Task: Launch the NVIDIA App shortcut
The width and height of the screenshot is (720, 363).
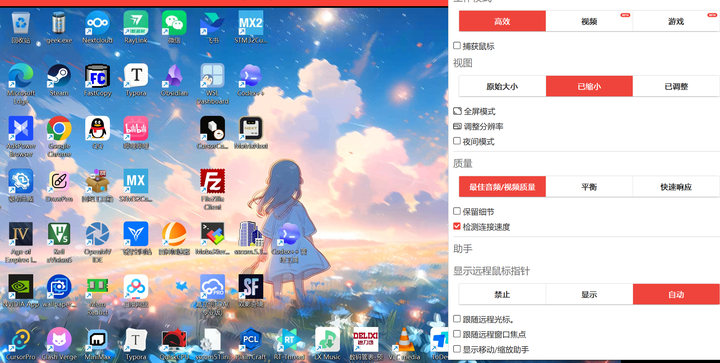Action: [21, 287]
